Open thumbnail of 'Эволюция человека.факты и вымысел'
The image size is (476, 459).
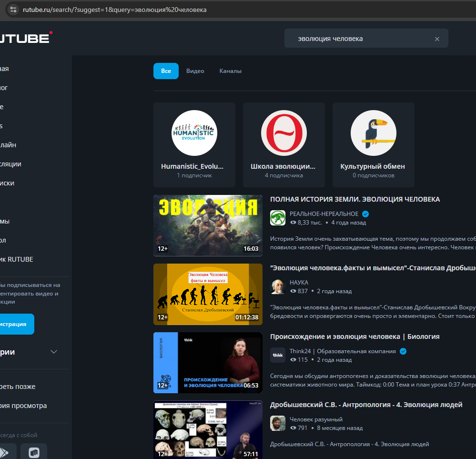coord(208,295)
